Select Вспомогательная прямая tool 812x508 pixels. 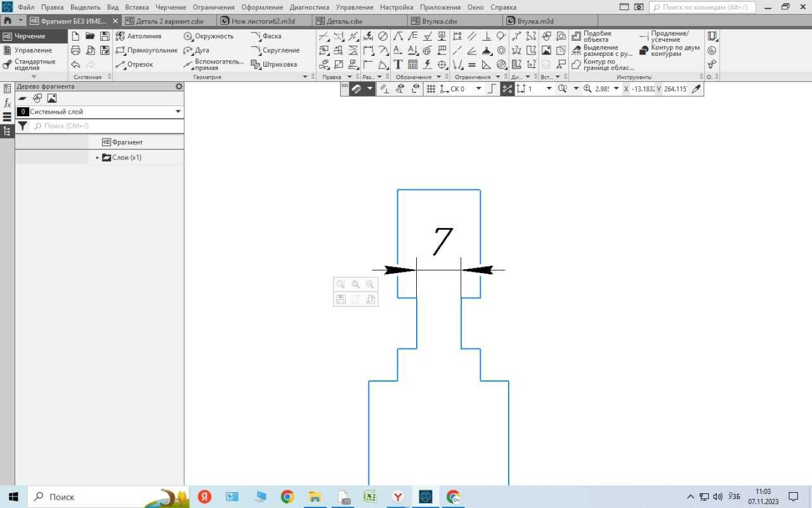click(x=214, y=64)
